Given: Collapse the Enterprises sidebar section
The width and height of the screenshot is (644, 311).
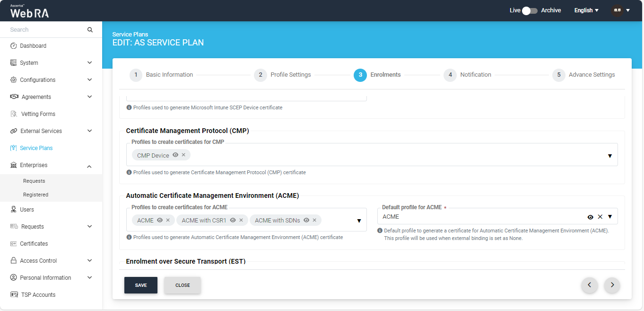Looking at the screenshot, I should coord(89,166).
